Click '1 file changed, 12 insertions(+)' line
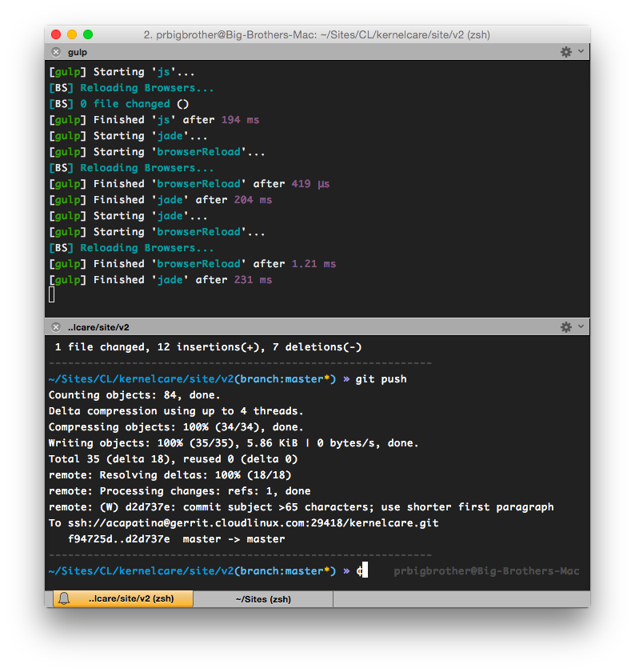This screenshot has width=635, height=672. point(208,347)
